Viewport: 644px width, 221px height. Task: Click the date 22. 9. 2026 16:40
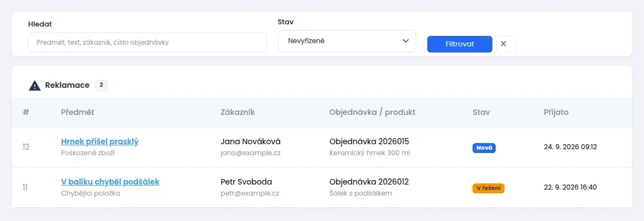(x=570, y=187)
